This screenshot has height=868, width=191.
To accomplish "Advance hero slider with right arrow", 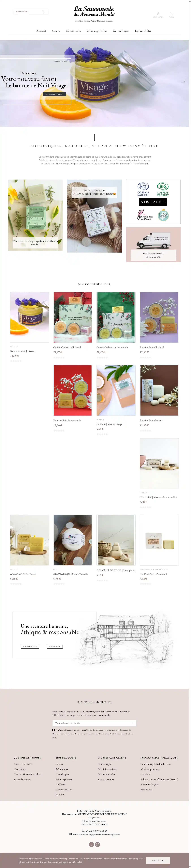I will 183,82.
